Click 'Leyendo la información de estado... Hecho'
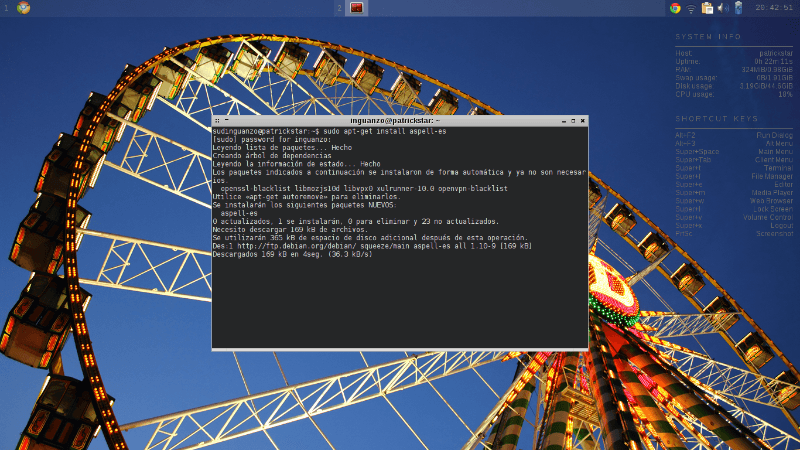Image resolution: width=800 pixels, height=450 pixels. point(296,164)
